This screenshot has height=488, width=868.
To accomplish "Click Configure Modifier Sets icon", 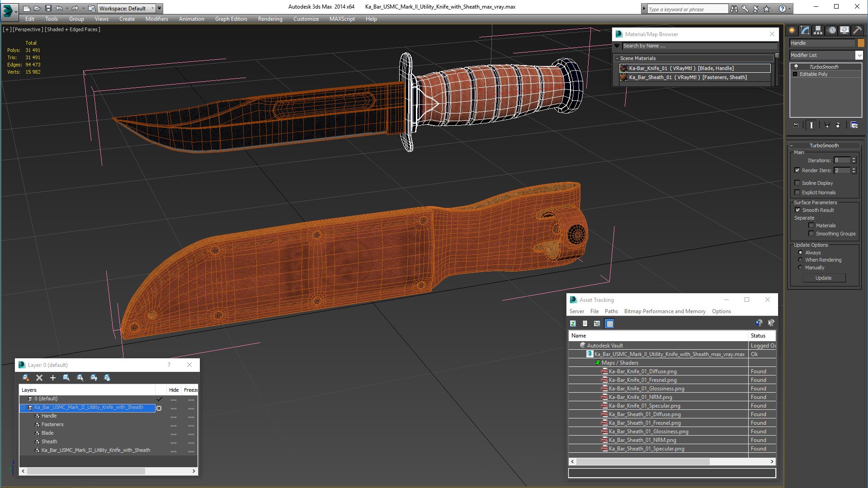I will [x=854, y=125].
